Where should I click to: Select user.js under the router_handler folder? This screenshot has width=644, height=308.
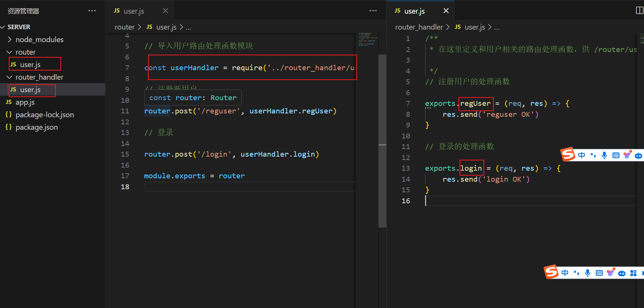click(x=30, y=90)
